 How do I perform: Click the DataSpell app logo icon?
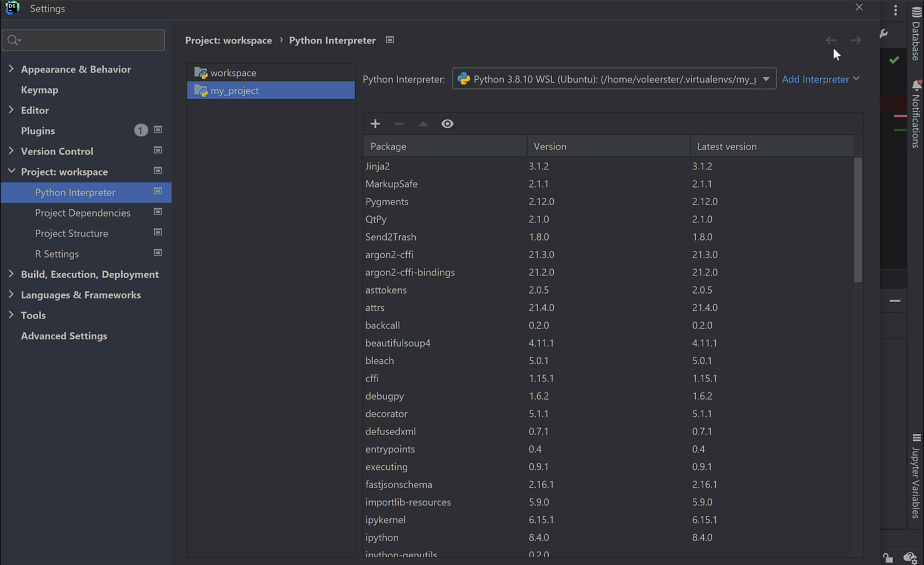(12, 8)
